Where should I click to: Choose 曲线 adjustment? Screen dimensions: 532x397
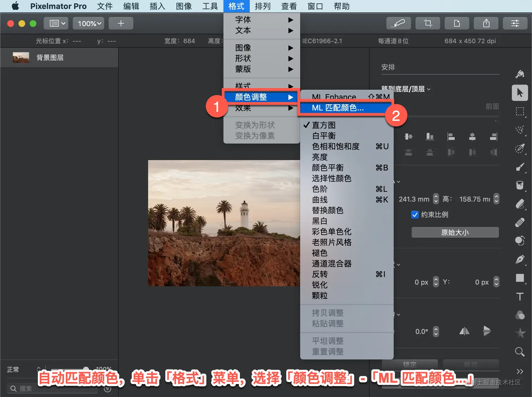point(347,200)
